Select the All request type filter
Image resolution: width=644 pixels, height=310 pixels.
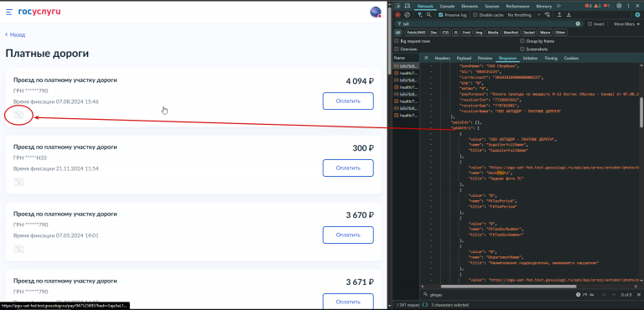point(398,33)
